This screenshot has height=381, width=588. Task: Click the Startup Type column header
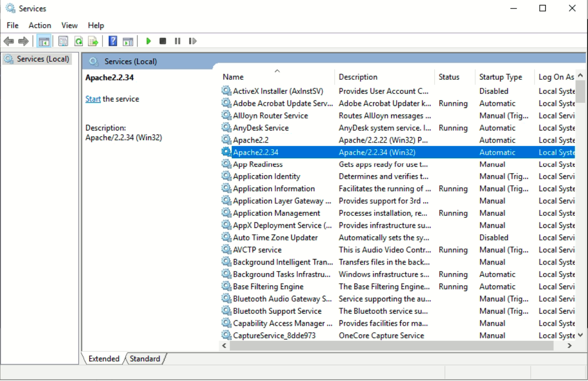pyautogui.click(x=501, y=77)
